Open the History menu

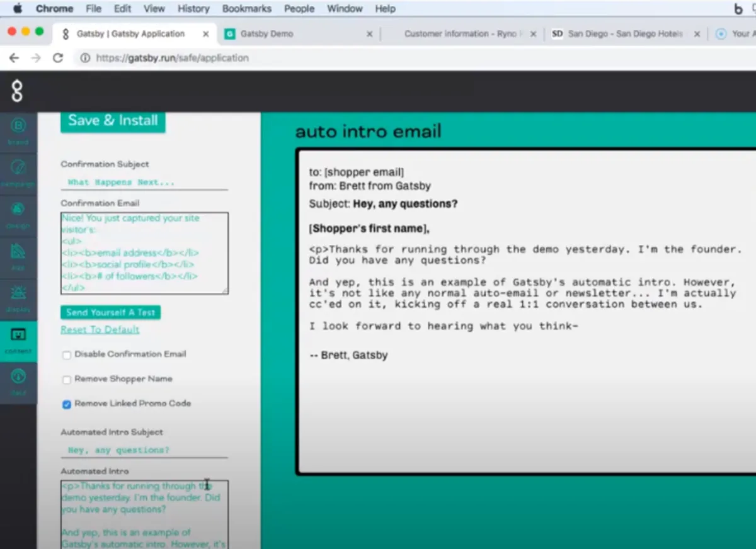(193, 9)
